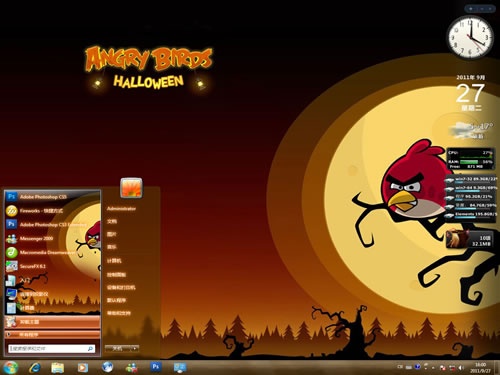Open the Windows Start orb

pyautogui.click(x=10, y=367)
